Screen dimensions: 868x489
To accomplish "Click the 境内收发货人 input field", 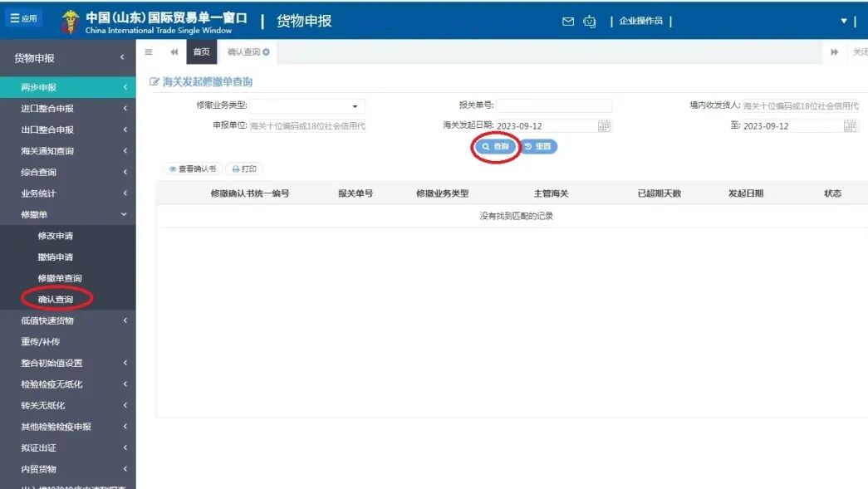I will [801, 105].
